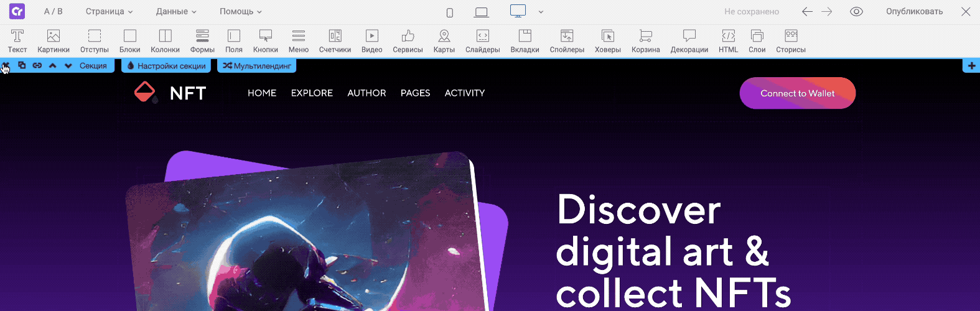Duplicate the section with copy icon
This screenshot has width=980, height=311.
(22, 65)
